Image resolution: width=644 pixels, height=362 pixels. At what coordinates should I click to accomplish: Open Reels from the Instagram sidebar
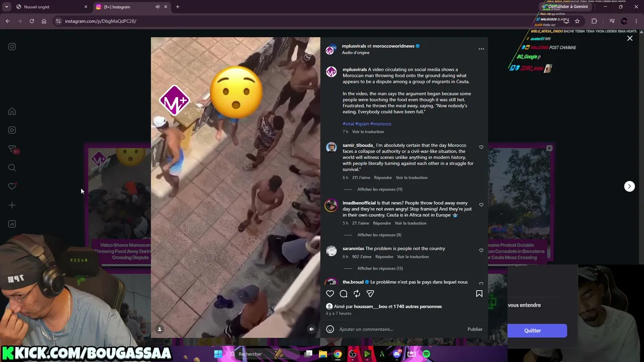pos(12,130)
